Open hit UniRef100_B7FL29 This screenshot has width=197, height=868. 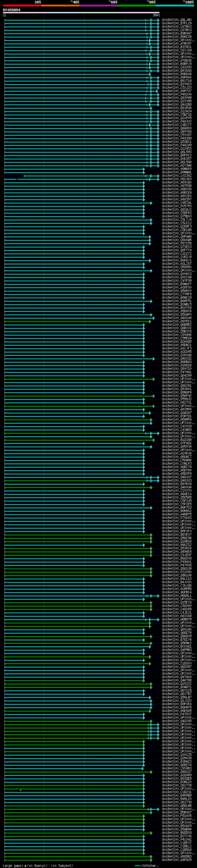tap(177, 23)
